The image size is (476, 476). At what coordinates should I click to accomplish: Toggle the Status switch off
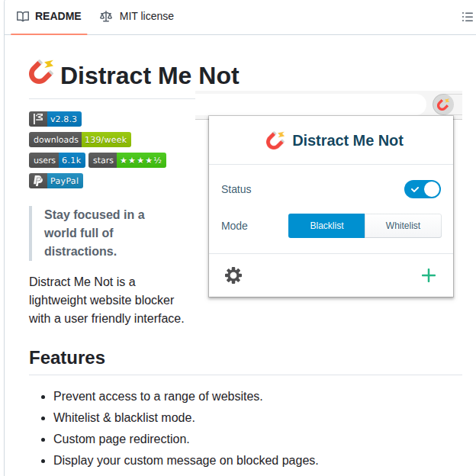[423, 189]
